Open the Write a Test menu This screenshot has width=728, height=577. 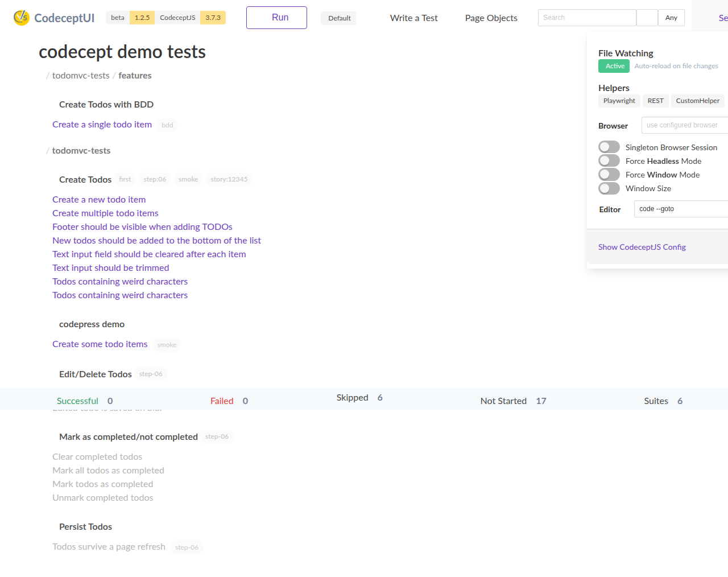pos(413,18)
